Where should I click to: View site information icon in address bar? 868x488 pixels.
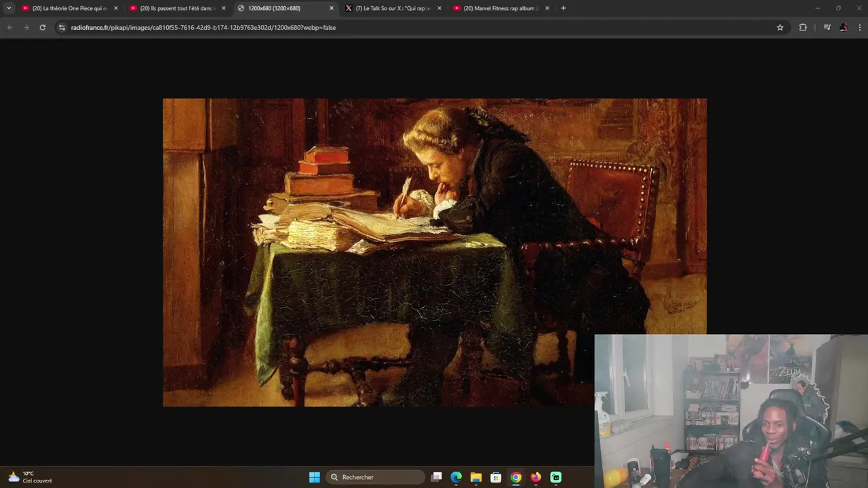click(62, 27)
